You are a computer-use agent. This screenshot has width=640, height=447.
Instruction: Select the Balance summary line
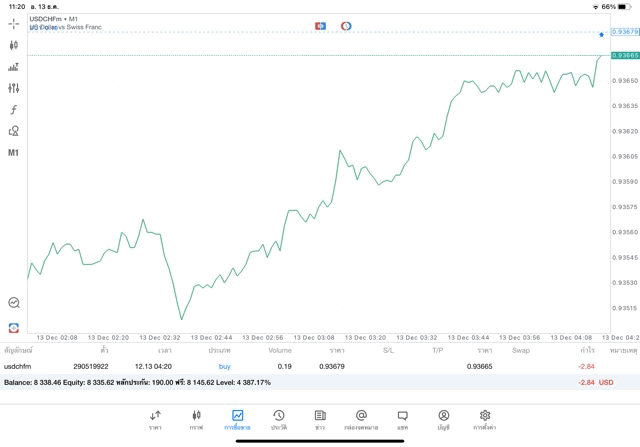click(137, 383)
